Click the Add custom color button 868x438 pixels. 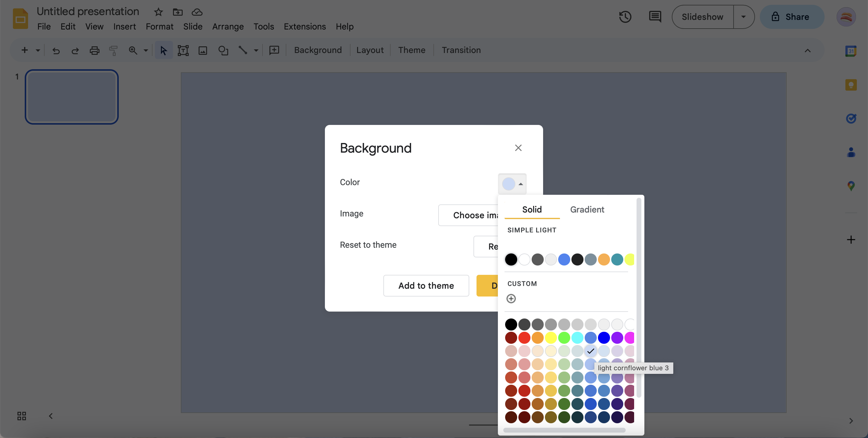click(x=511, y=298)
